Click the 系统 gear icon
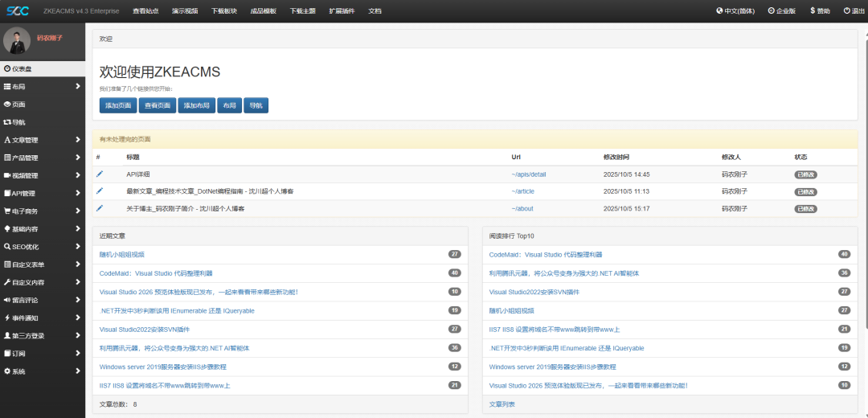 [7, 371]
